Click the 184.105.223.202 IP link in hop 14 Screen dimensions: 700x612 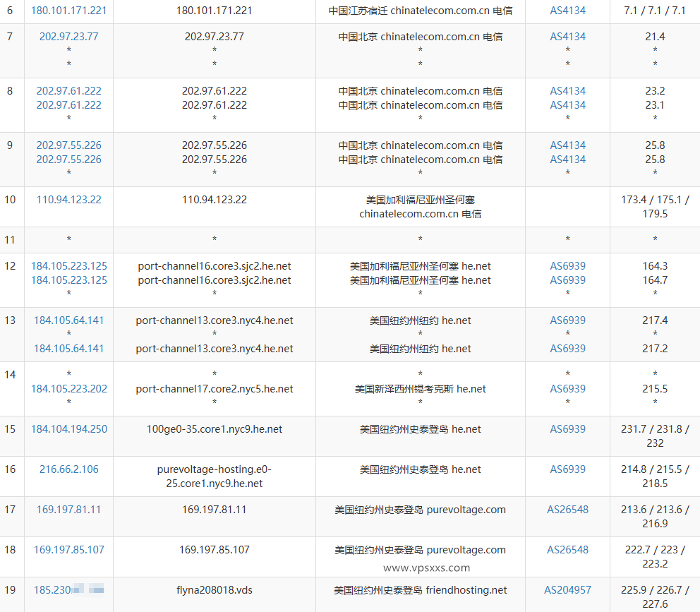68,389
